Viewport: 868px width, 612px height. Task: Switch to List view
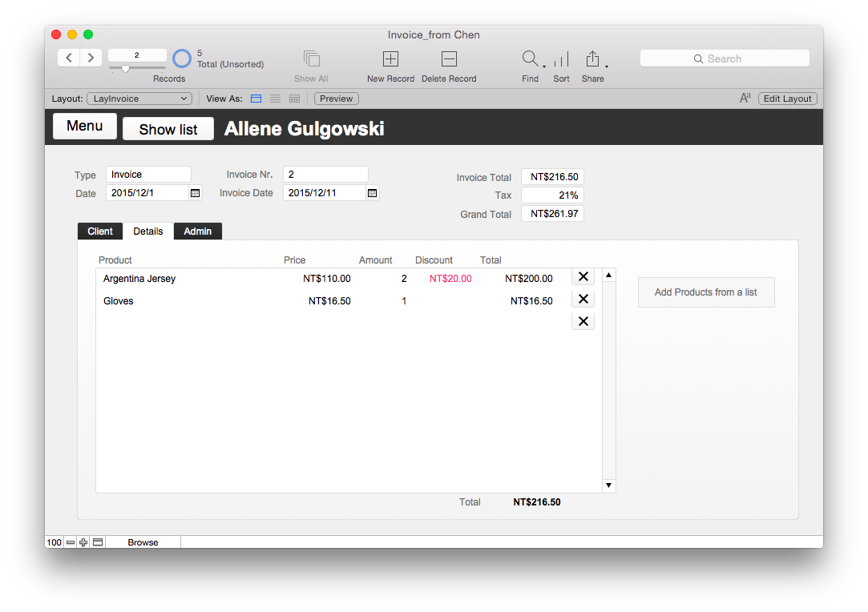tap(275, 99)
